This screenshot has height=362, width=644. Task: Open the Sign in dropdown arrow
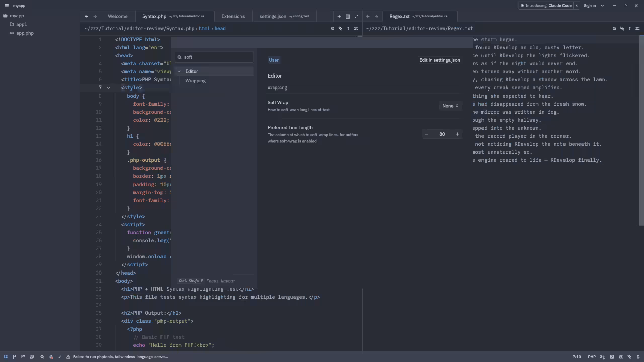pyautogui.click(x=602, y=6)
